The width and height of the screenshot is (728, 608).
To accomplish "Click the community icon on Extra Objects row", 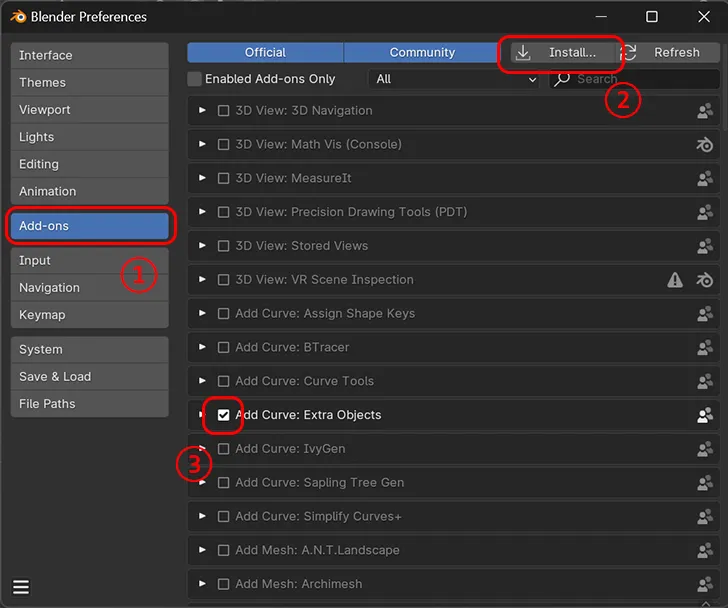I will [705, 415].
